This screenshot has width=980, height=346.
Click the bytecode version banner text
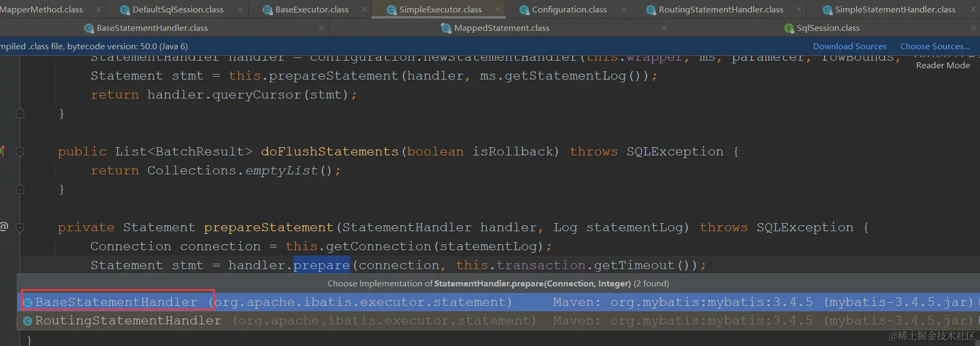point(94,47)
